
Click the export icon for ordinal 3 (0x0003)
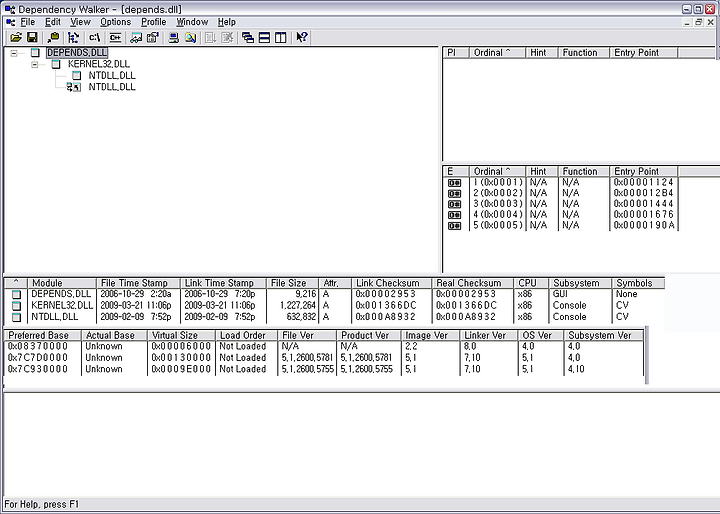pos(454,204)
